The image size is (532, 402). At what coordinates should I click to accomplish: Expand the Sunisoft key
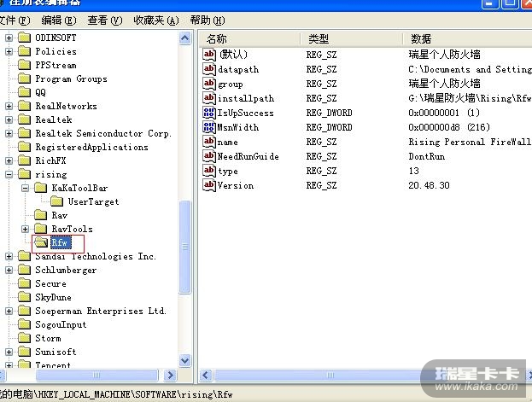[9, 352]
